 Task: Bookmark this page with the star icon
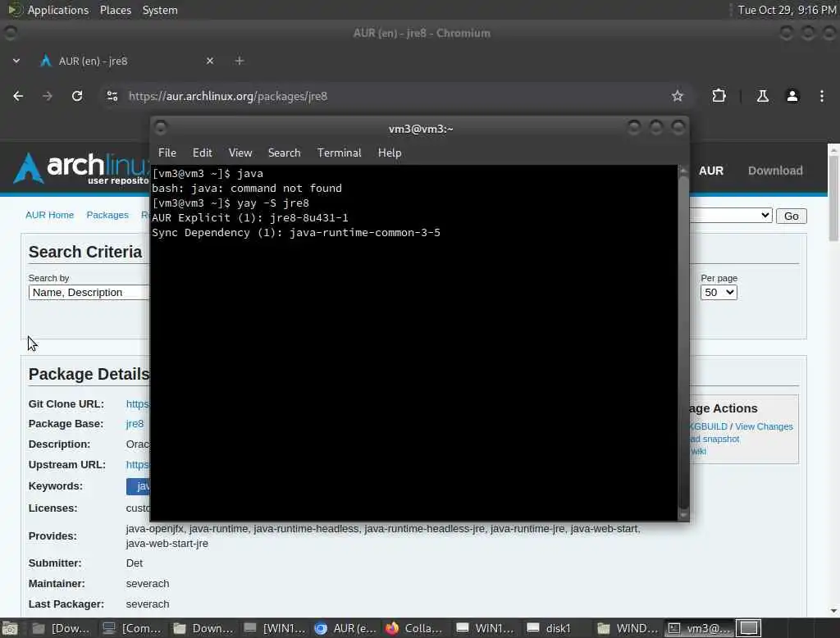(677, 96)
